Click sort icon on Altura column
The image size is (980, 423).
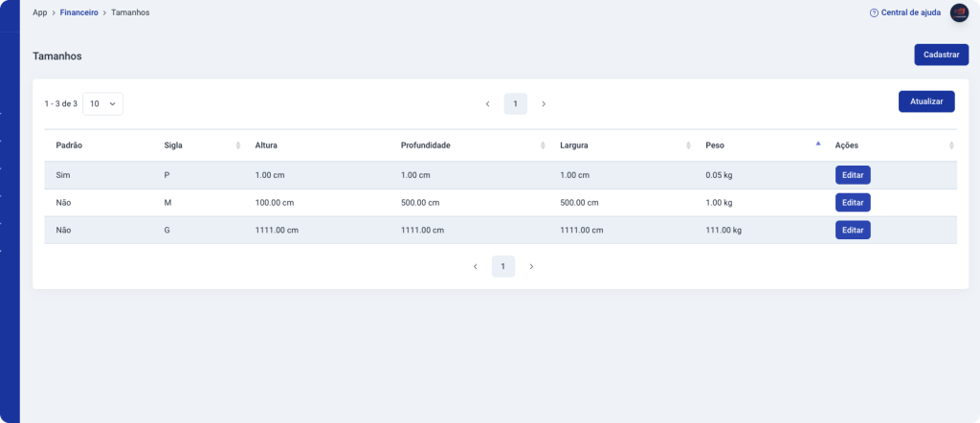click(384, 145)
